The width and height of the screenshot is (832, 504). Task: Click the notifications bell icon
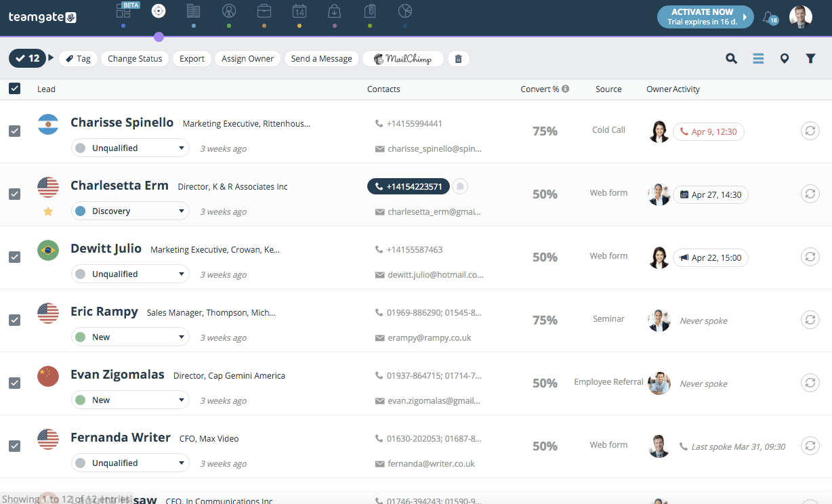point(768,18)
